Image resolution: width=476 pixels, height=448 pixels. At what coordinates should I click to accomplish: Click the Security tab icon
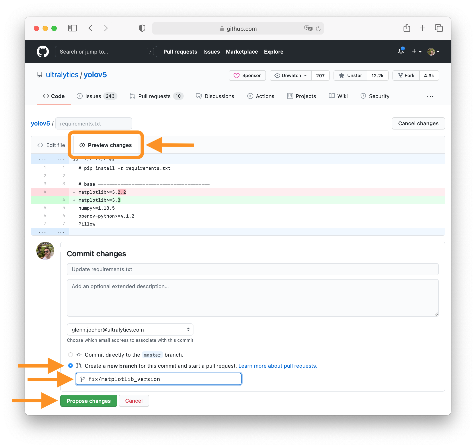point(362,97)
